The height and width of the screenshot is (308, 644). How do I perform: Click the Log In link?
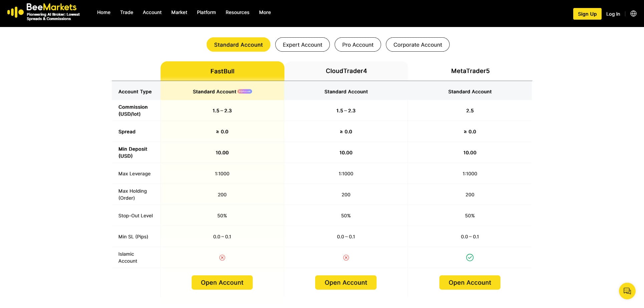(613, 14)
